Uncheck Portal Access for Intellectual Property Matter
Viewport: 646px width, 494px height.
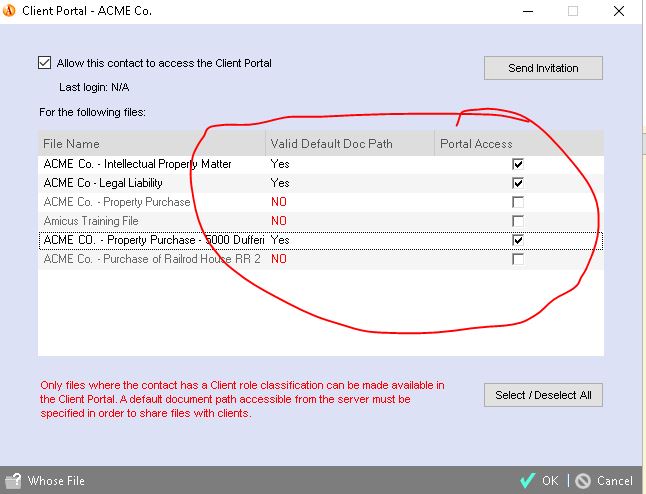[518, 164]
